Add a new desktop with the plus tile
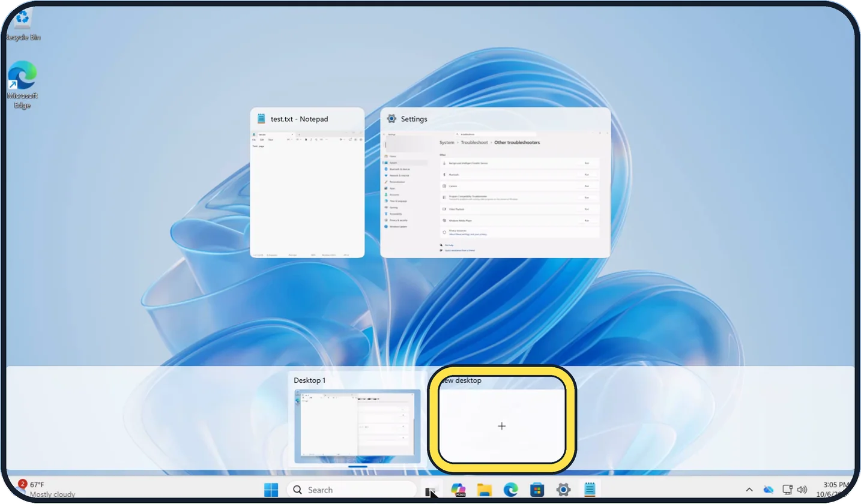 pos(502,426)
